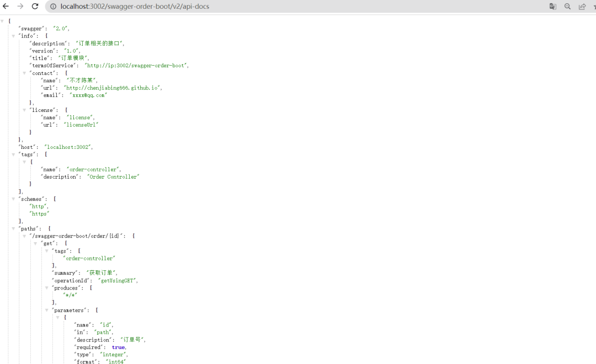The height and width of the screenshot is (364, 596).
Task: Click the description value "订单相关的接口"
Action: (x=99, y=44)
